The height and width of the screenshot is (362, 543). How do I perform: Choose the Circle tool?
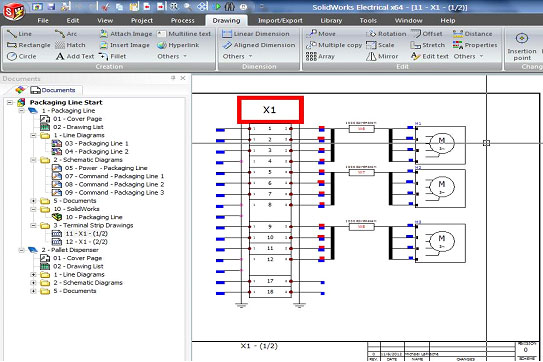pyautogui.click(x=21, y=56)
